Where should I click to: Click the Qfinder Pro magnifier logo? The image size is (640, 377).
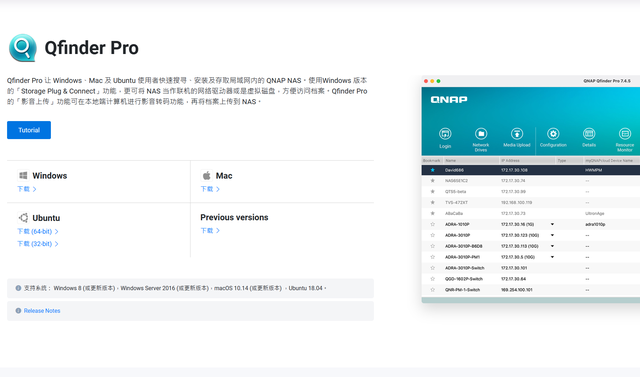[x=23, y=48]
